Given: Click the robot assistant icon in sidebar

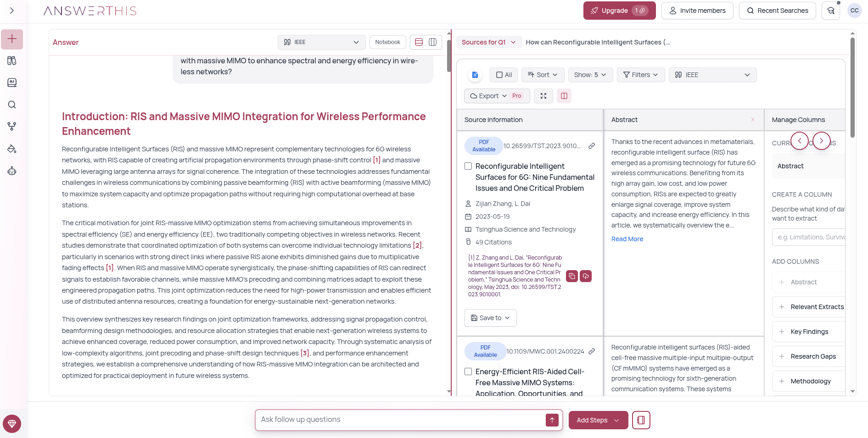Looking at the screenshot, I should (12, 171).
